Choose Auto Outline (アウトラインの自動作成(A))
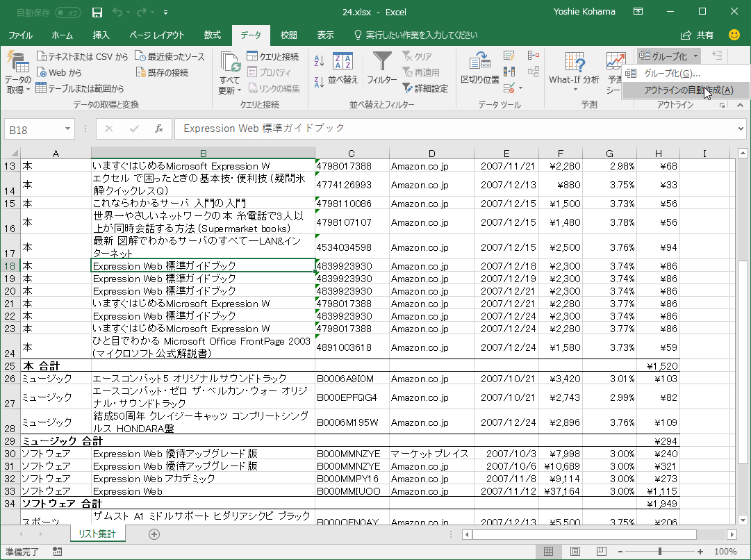The height and width of the screenshot is (560, 751). click(685, 90)
